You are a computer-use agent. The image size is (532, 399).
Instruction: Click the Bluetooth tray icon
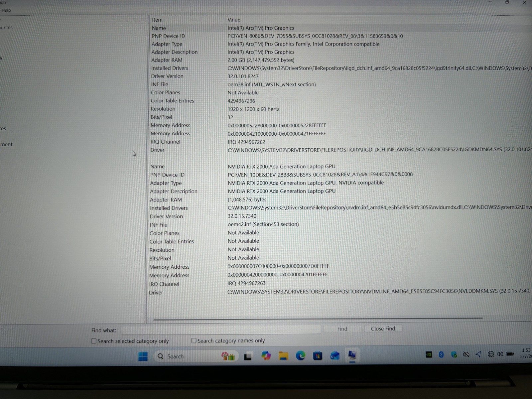441,354
